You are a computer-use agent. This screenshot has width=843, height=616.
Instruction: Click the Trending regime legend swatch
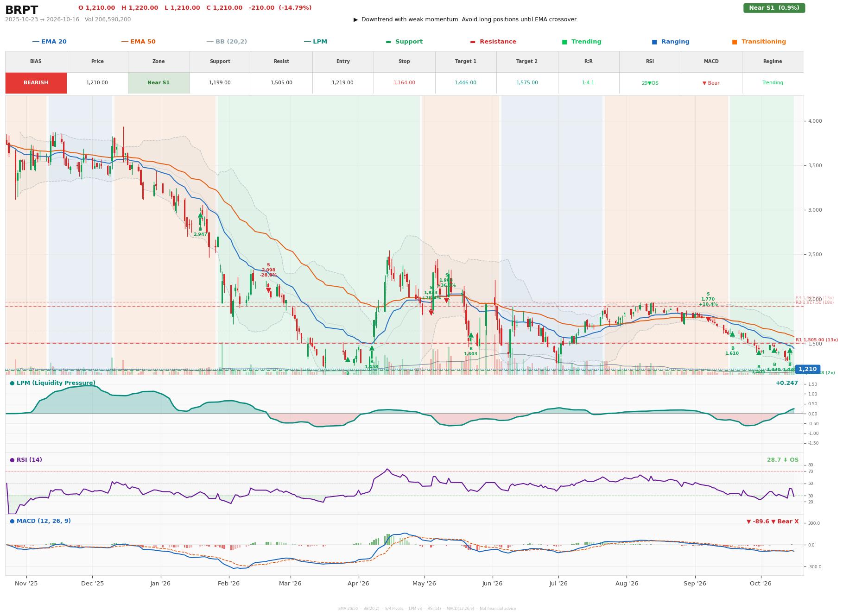pos(564,42)
